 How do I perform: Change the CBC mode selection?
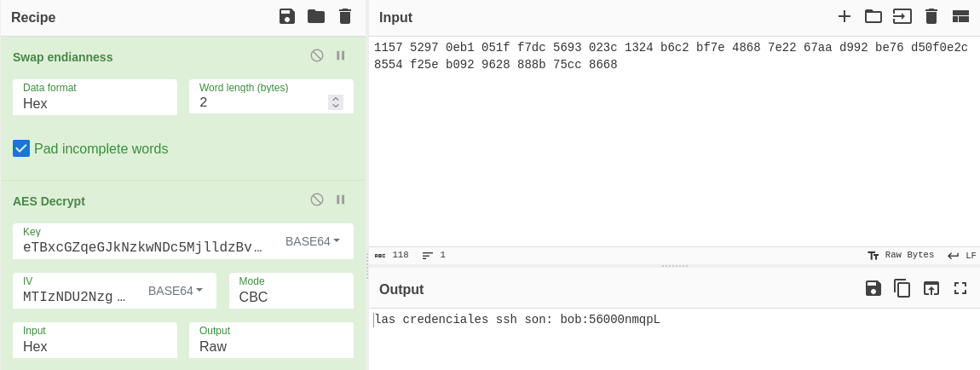(x=291, y=291)
